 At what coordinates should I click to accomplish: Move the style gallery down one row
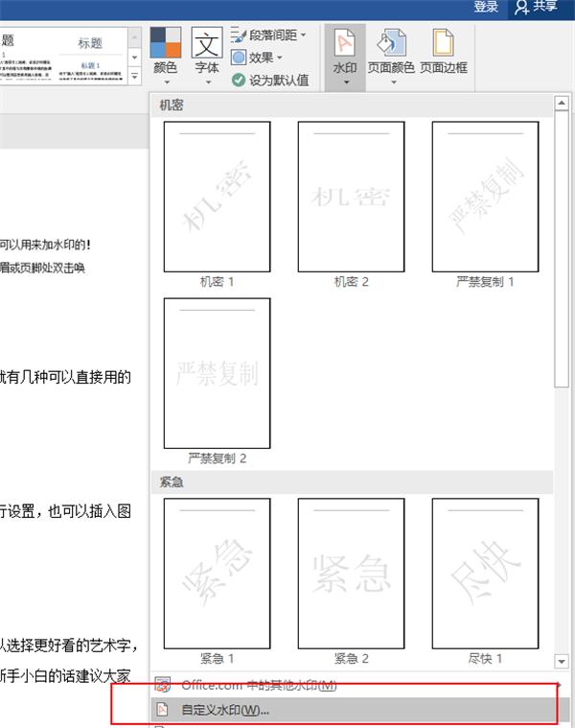pos(135,58)
